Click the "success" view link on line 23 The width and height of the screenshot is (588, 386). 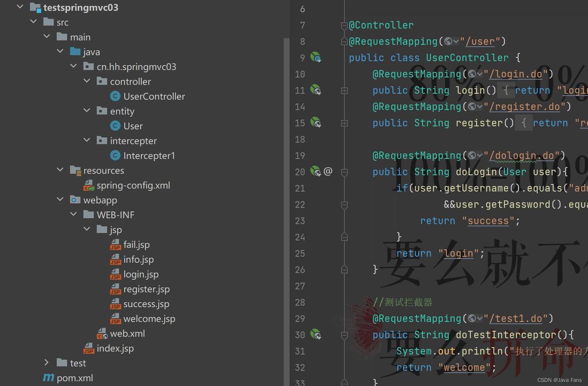[488, 221]
